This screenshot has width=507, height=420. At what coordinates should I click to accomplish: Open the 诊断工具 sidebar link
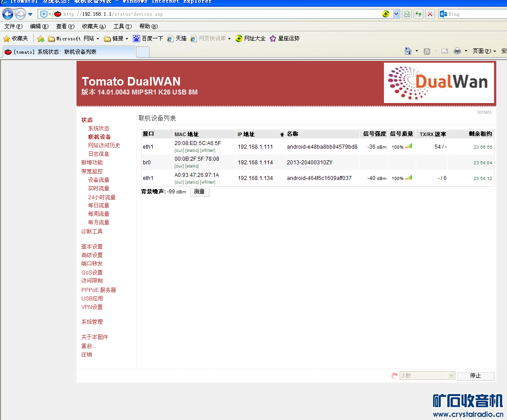click(92, 231)
